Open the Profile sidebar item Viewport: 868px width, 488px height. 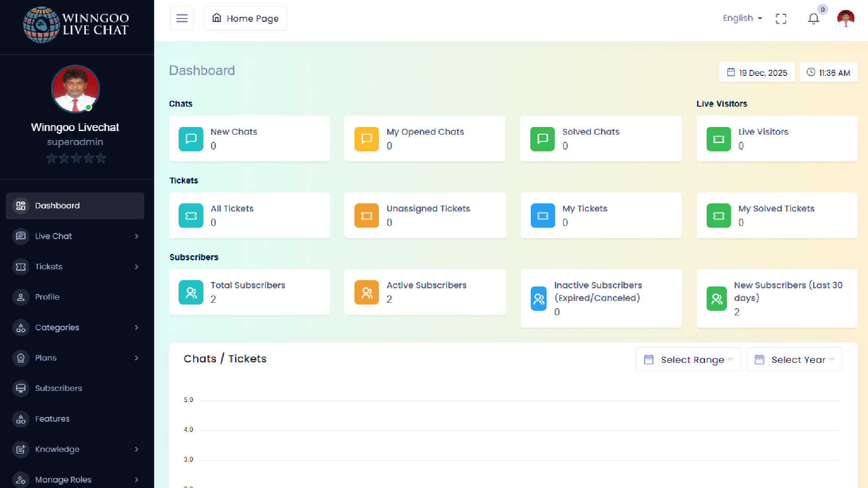coord(47,297)
